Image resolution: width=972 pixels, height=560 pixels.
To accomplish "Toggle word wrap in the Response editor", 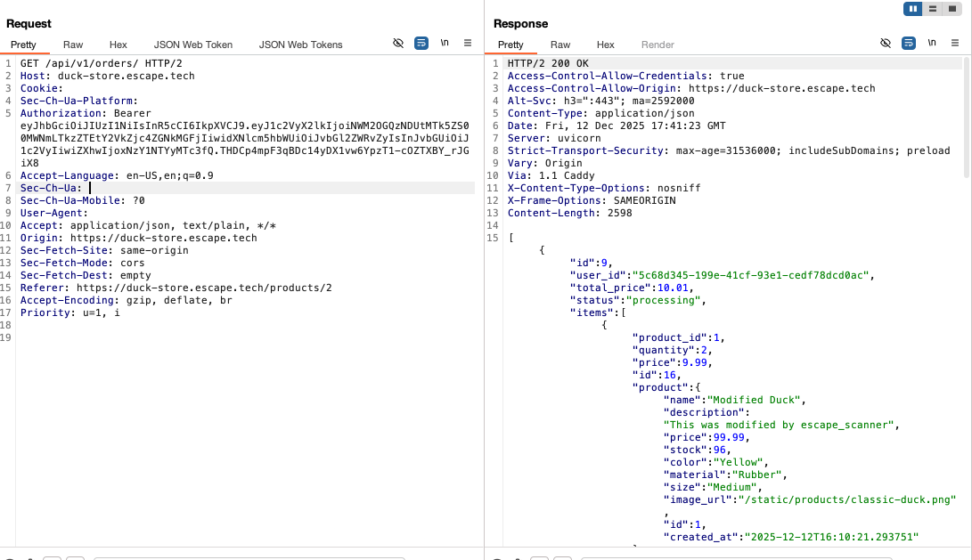I will tap(909, 42).
